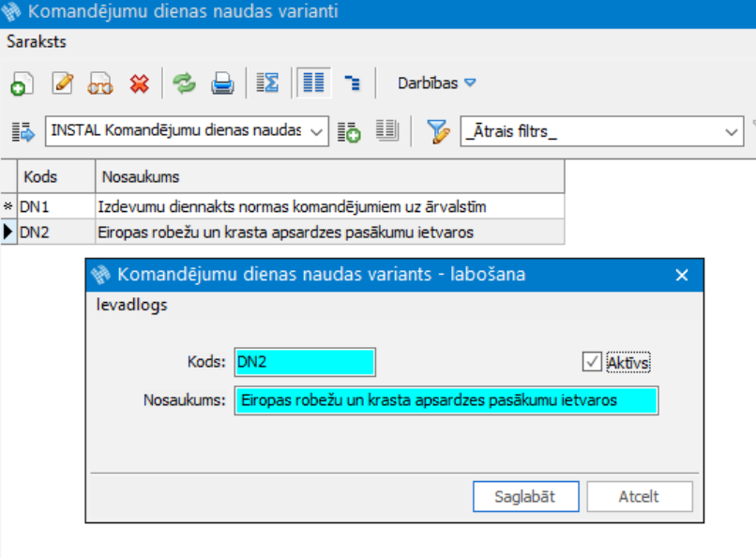This screenshot has height=558, width=756.
Task: Click the Nosaukums column header
Action: tap(330, 177)
